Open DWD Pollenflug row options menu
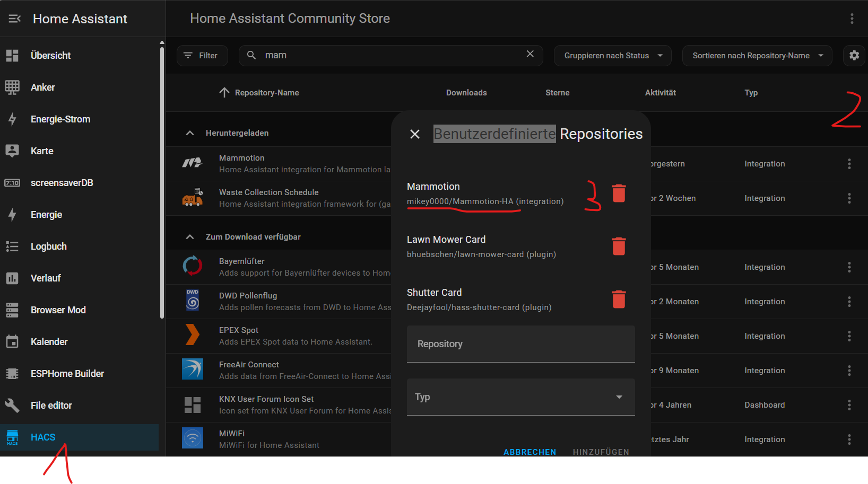The width and height of the screenshot is (868, 484). [849, 302]
